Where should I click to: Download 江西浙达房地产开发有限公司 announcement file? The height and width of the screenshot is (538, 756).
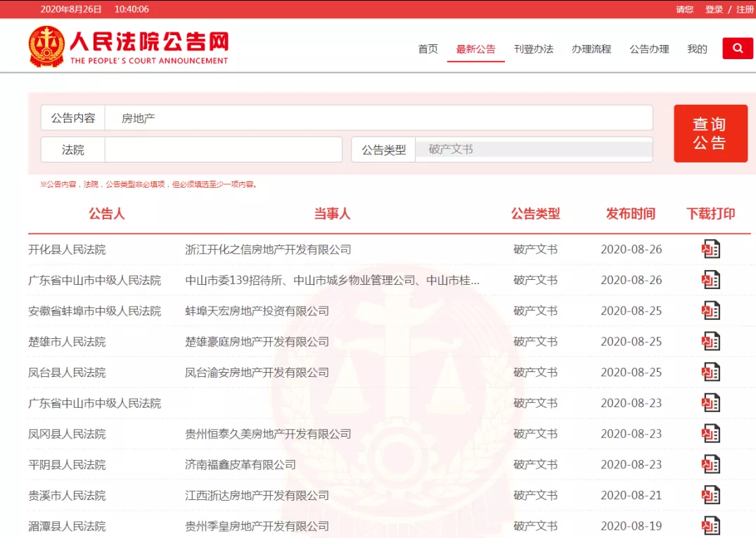pos(711,496)
